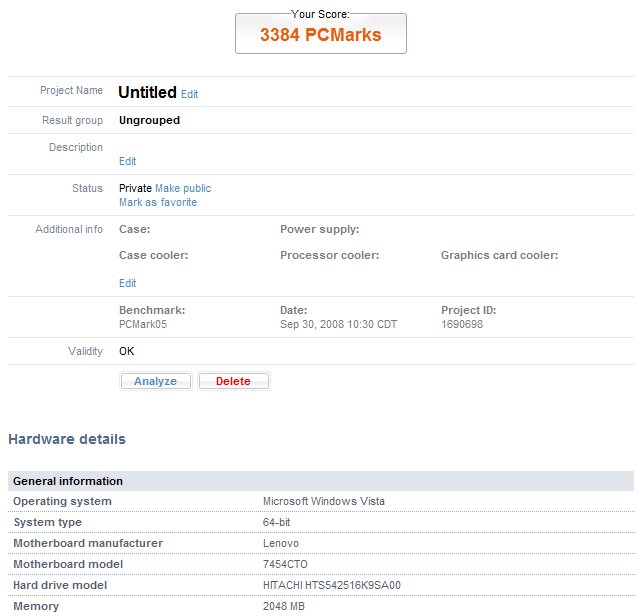Select the Power supply label
The image size is (637, 616).
[320, 229]
